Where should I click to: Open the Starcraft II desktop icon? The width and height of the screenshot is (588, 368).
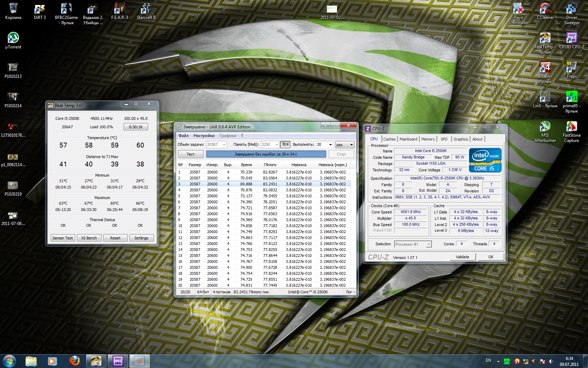coord(146,11)
